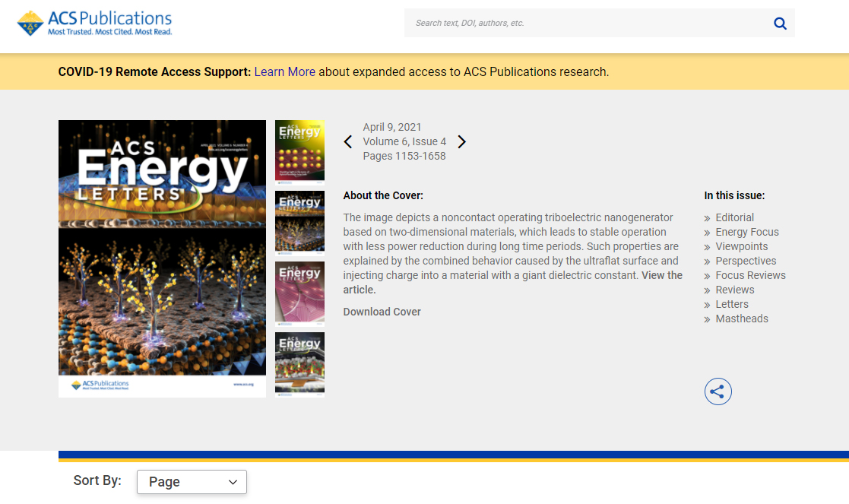
Task: Click the search magnifier icon
Action: coord(780,24)
